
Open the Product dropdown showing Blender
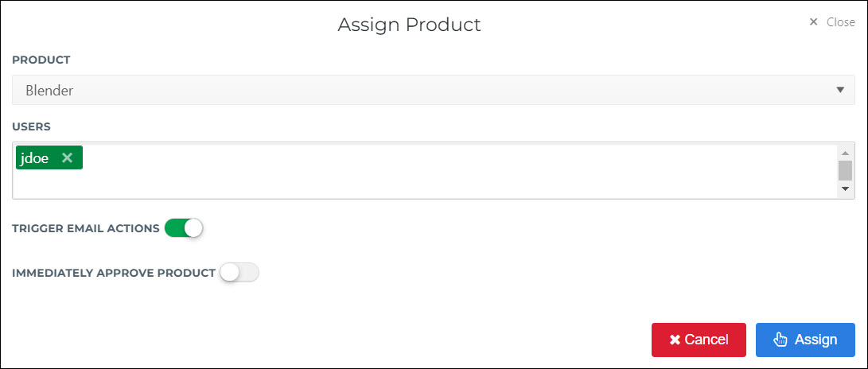click(x=434, y=90)
